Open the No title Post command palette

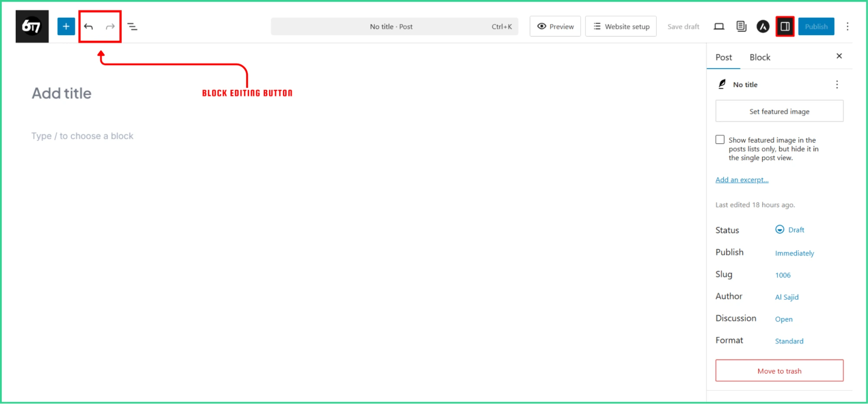click(x=395, y=26)
